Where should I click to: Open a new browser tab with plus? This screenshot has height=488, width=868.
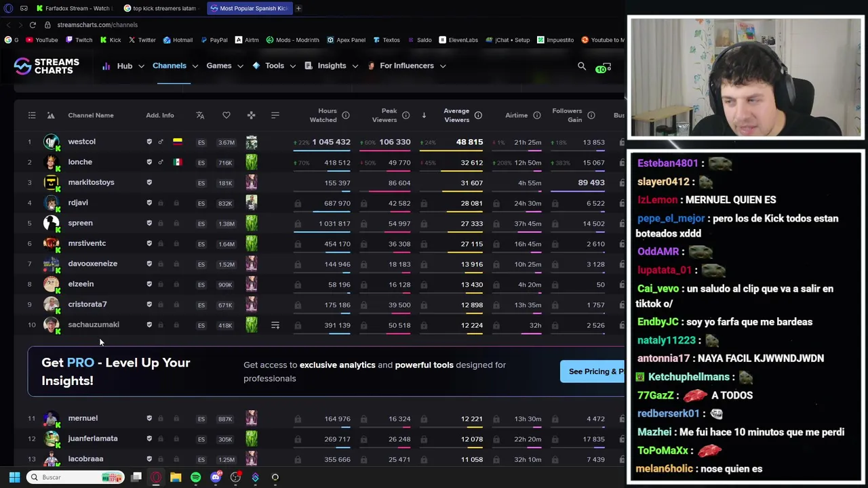pos(298,8)
